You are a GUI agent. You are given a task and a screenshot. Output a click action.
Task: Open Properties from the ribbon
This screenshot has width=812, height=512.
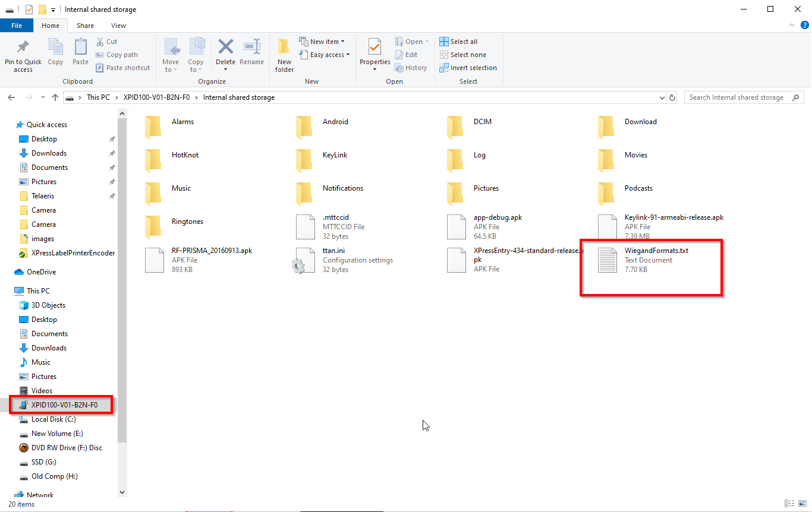click(374, 48)
